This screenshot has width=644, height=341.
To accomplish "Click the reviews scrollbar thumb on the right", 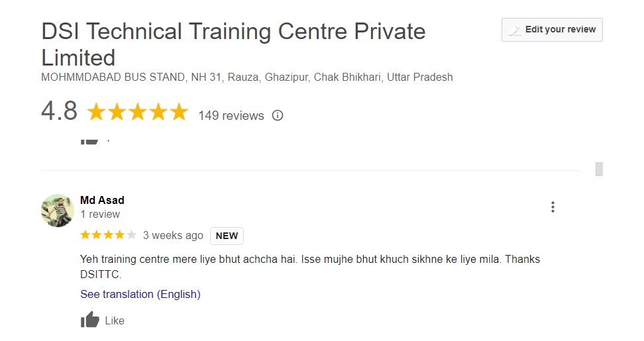I will (599, 169).
